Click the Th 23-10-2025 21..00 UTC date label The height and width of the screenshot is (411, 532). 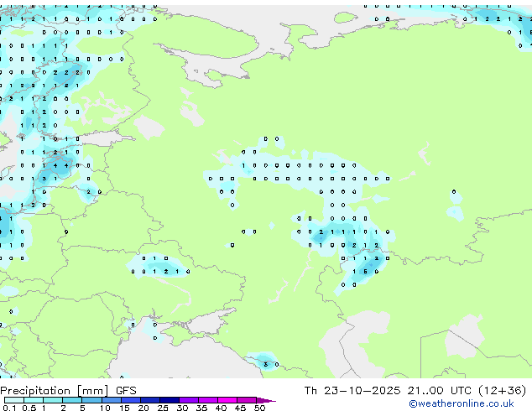coord(388,391)
